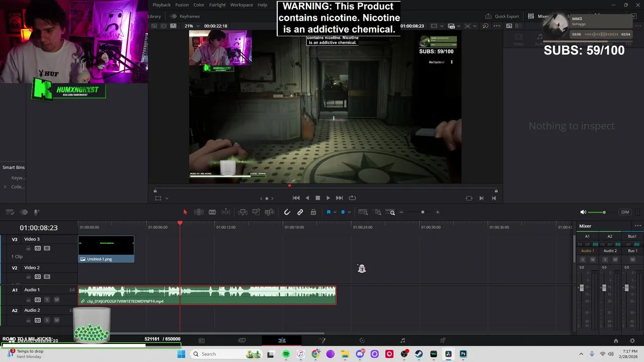Play the timeline in reverse

pyautogui.click(x=307, y=198)
